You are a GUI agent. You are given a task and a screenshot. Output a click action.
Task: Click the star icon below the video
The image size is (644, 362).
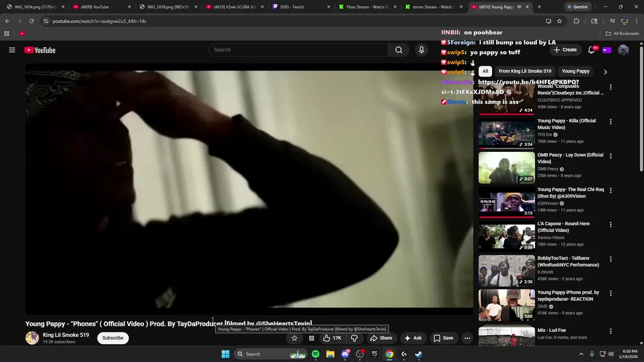tap(294, 338)
